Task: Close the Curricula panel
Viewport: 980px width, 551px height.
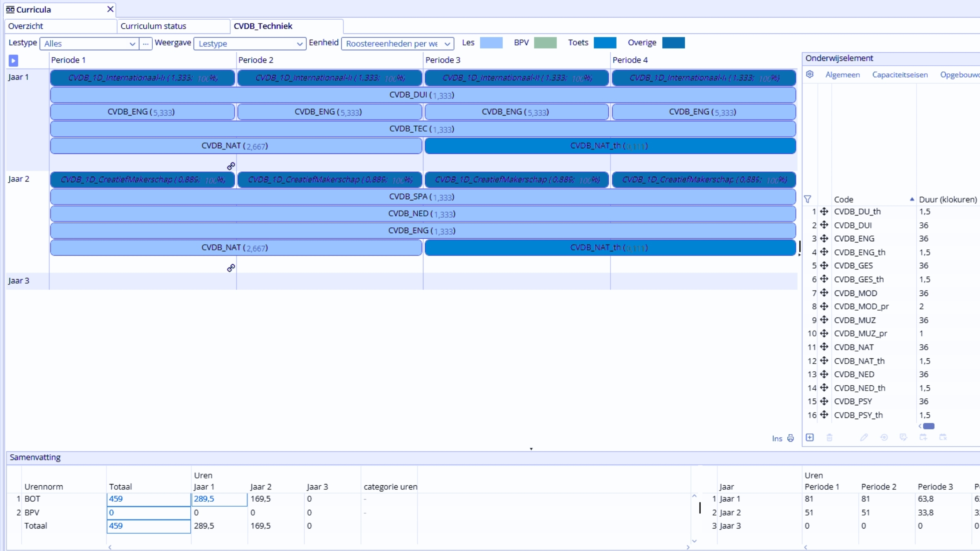Action: 110,9
